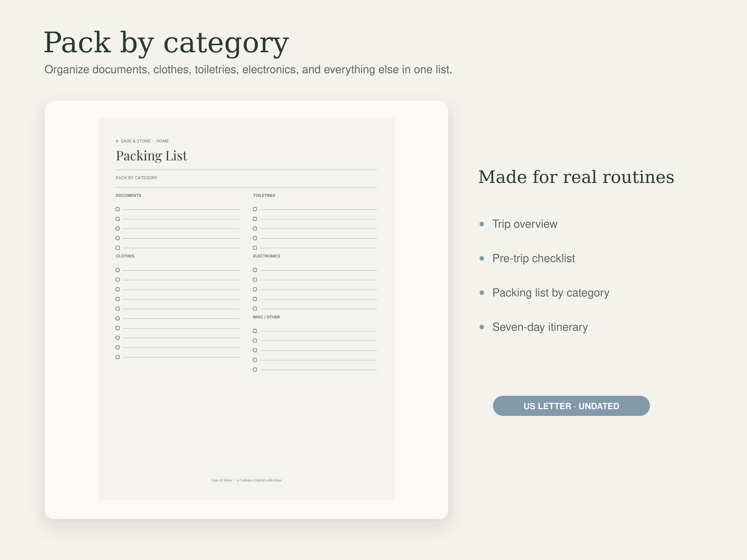Tick the last checkbox in the CLOTHES section
The height and width of the screenshot is (560, 747).
(118, 357)
